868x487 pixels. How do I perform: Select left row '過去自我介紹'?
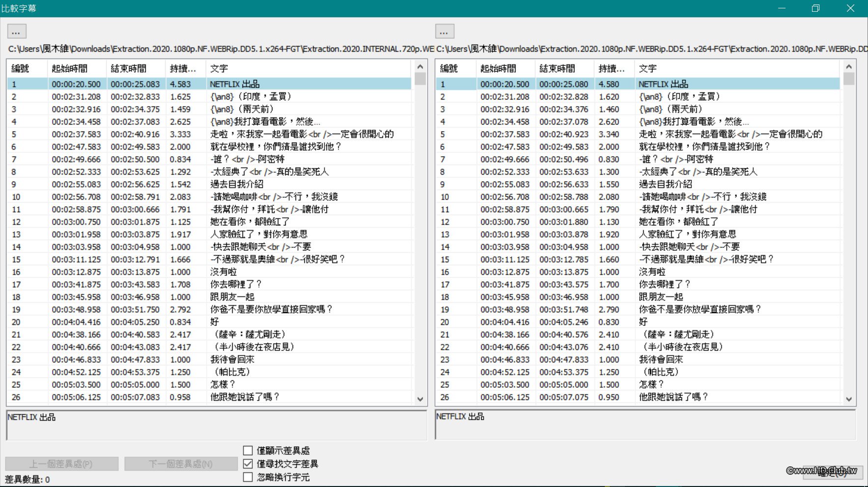tap(209, 184)
